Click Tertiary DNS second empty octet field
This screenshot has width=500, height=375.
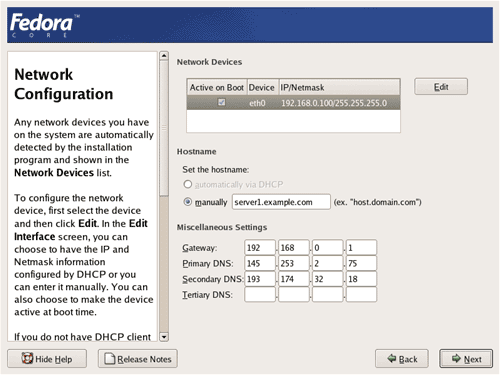294,295
